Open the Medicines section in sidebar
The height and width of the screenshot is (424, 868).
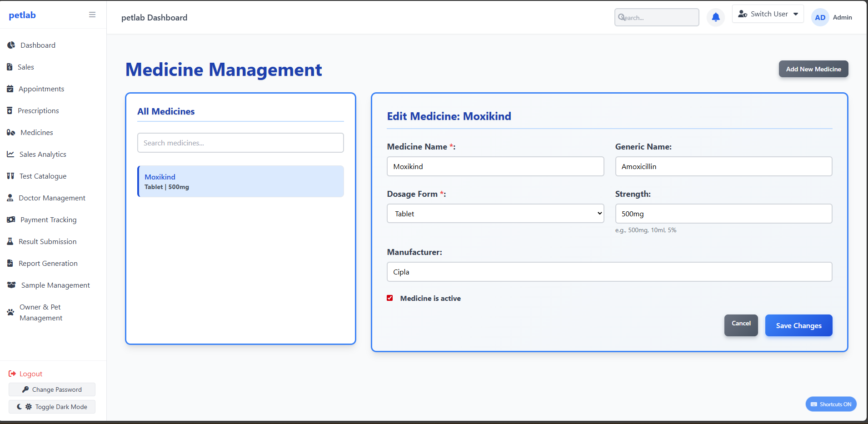tap(36, 132)
